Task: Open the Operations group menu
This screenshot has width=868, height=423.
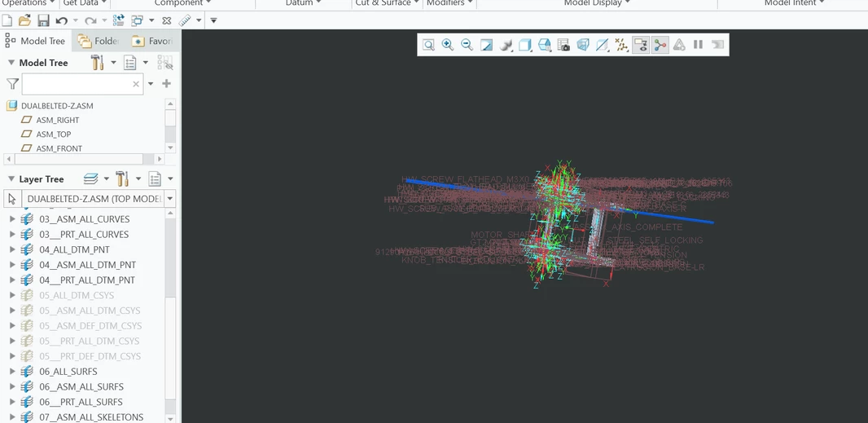Action: pos(28,3)
